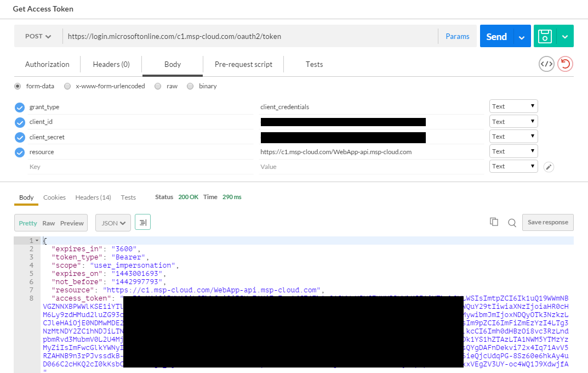Open the POST method dropdown
This screenshot has height=373, width=588.
pos(38,36)
